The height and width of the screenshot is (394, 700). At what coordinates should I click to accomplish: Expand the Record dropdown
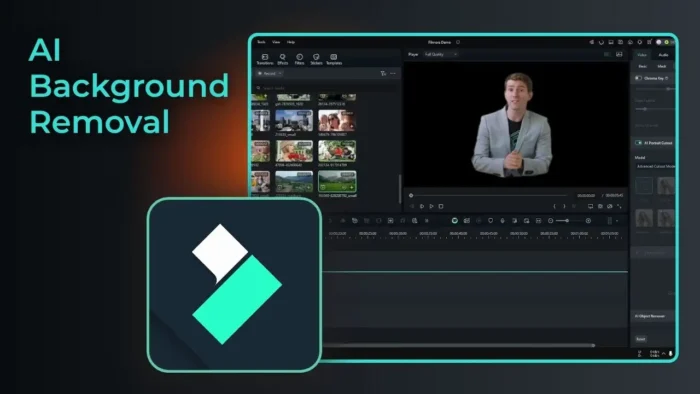270,74
